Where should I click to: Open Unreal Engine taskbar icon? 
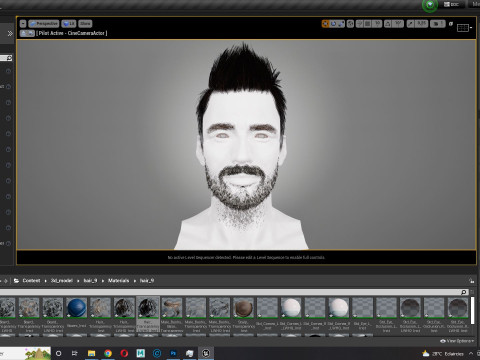[x=206, y=353]
